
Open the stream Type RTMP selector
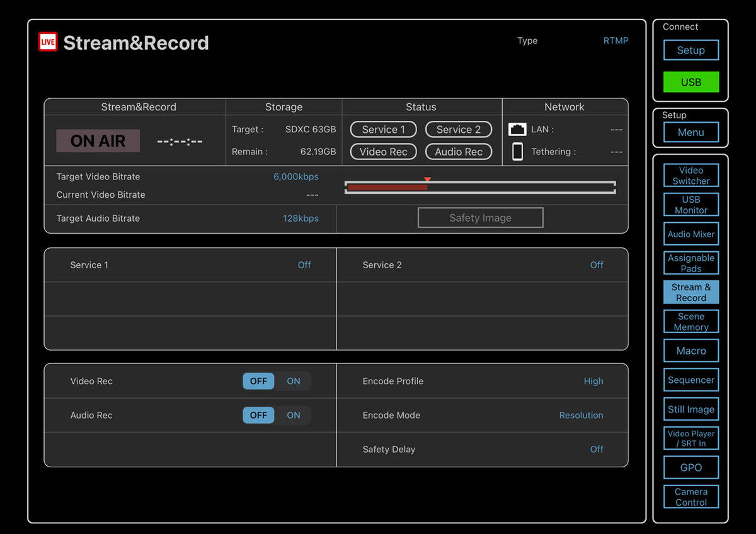616,41
